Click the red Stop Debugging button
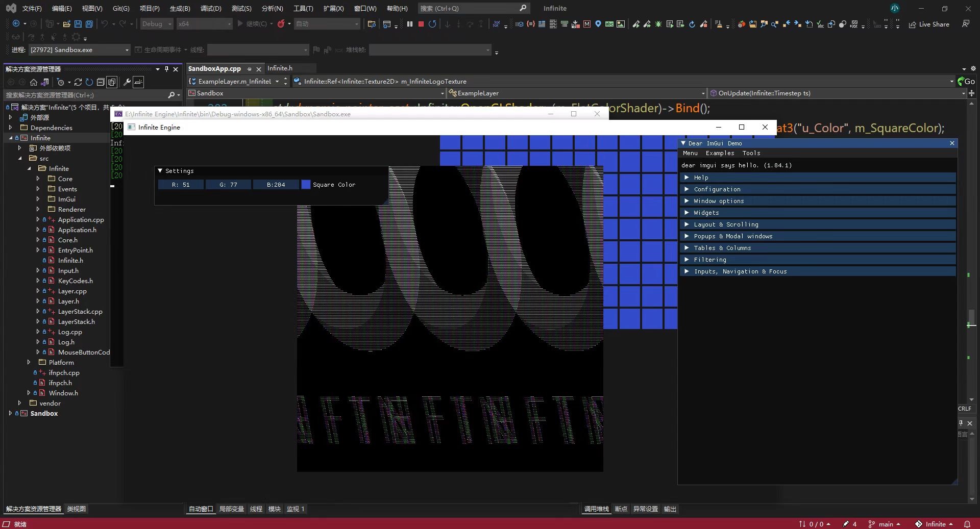 [421, 24]
